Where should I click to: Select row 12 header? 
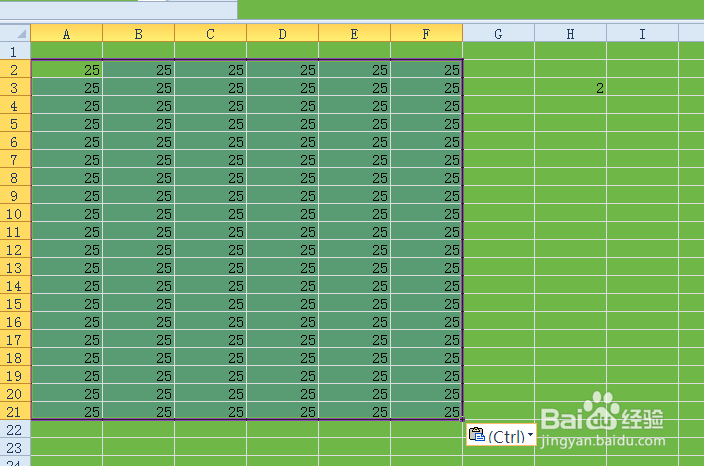point(15,249)
